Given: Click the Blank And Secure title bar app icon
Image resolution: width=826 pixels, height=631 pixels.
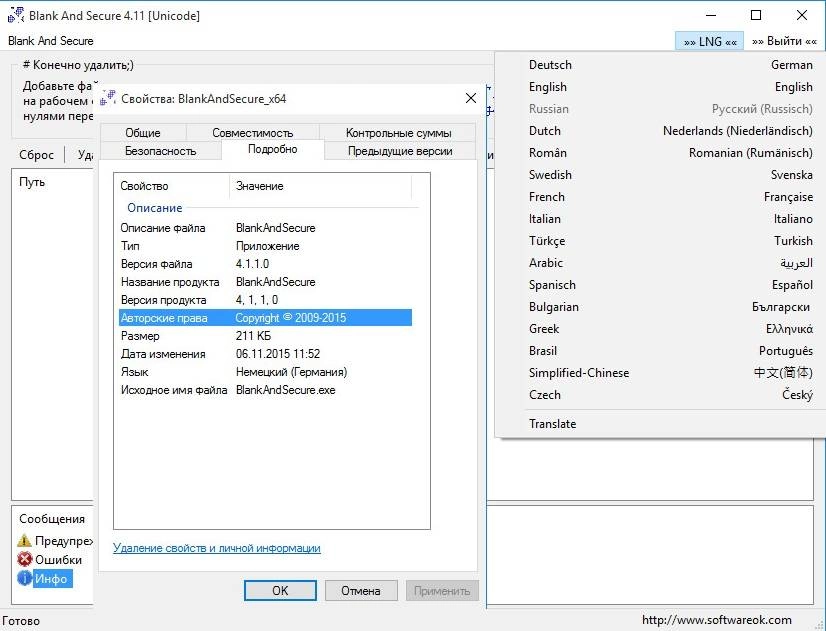Looking at the screenshot, I should pyautogui.click(x=16, y=15).
